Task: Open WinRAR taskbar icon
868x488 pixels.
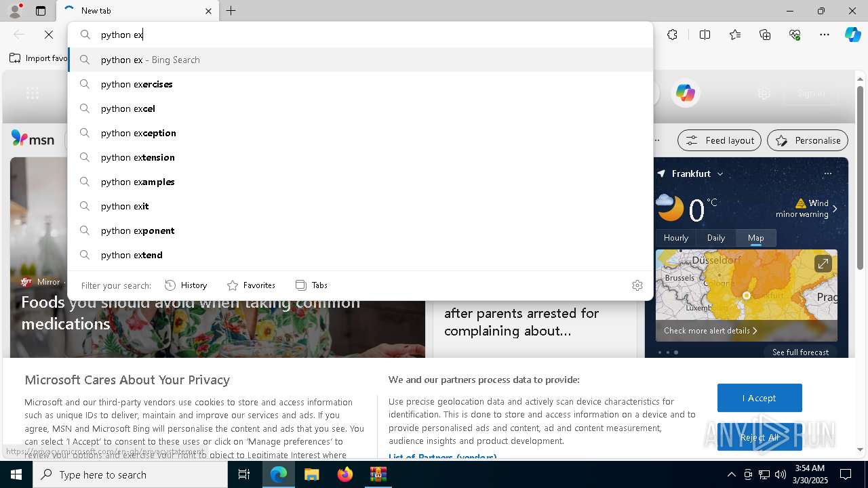Action: [x=378, y=474]
